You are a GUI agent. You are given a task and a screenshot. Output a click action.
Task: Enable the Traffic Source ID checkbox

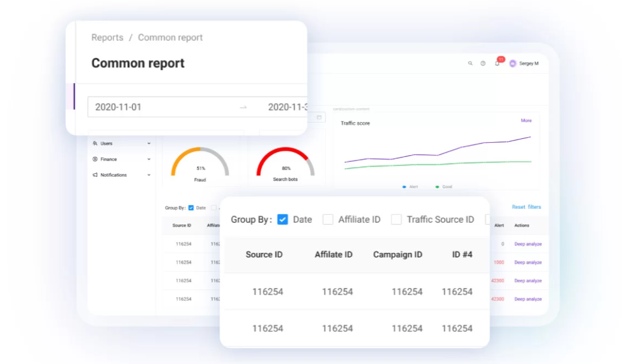click(396, 220)
